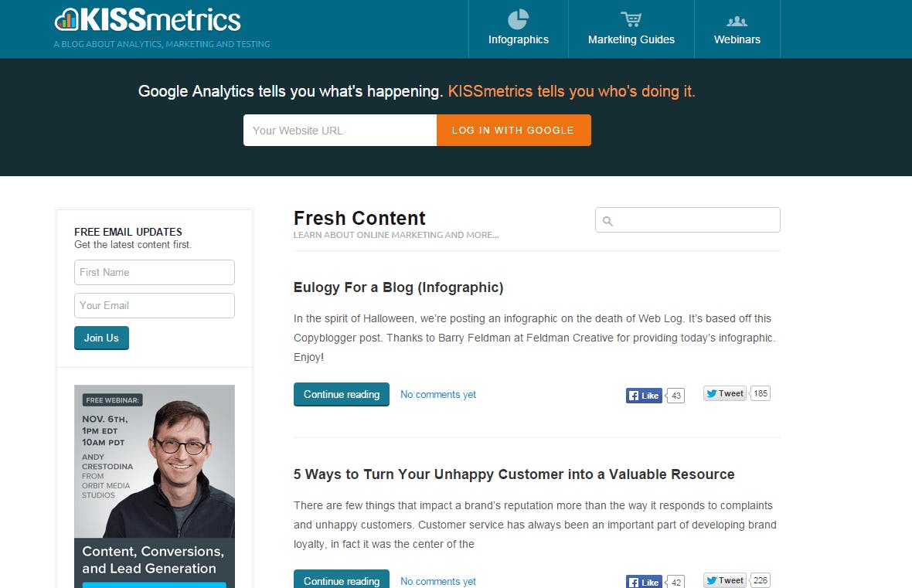Viewport: 912px width, 588px height.
Task: Open the unhappy customer article title link
Action: pos(513,474)
